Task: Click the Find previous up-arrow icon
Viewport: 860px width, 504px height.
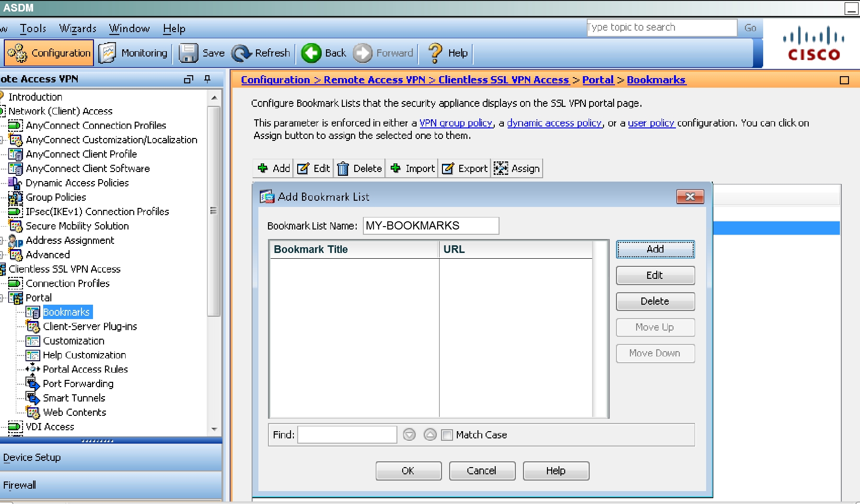Action: (x=430, y=435)
